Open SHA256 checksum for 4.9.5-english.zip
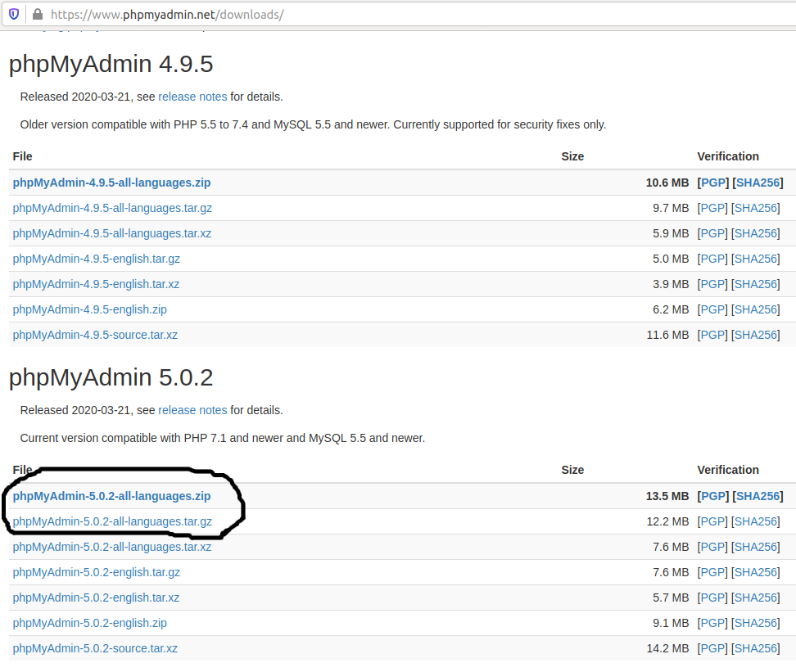Image resolution: width=796 pixels, height=672 pixels. (755, 309)
